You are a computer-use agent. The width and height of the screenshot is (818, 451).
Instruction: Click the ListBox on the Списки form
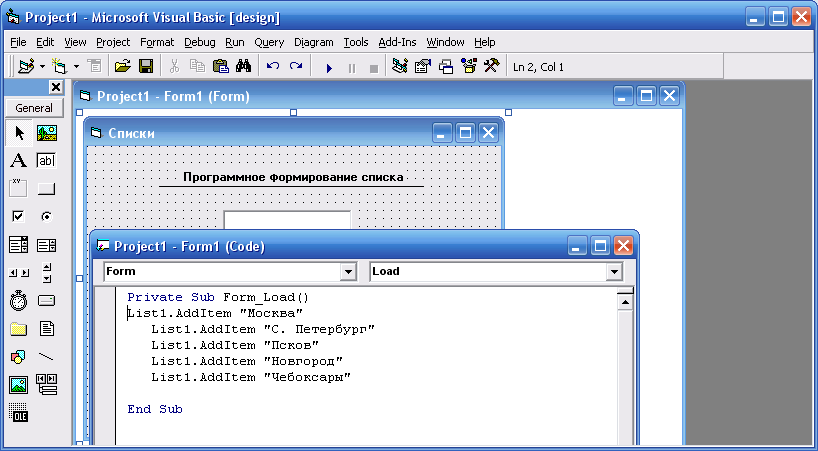(x=287, y=220)
